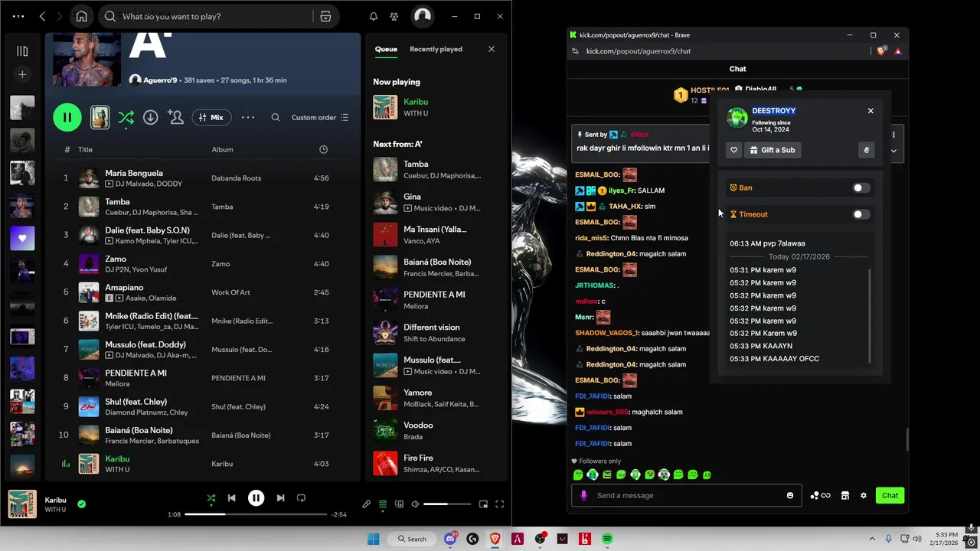Click the Gift a Sub button

point(772,150)
